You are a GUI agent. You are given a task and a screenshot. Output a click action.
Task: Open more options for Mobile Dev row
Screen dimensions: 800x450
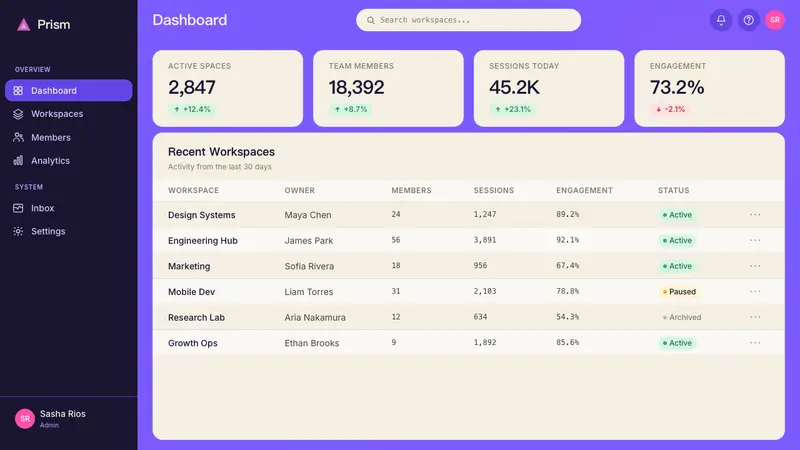pos(755,291)
